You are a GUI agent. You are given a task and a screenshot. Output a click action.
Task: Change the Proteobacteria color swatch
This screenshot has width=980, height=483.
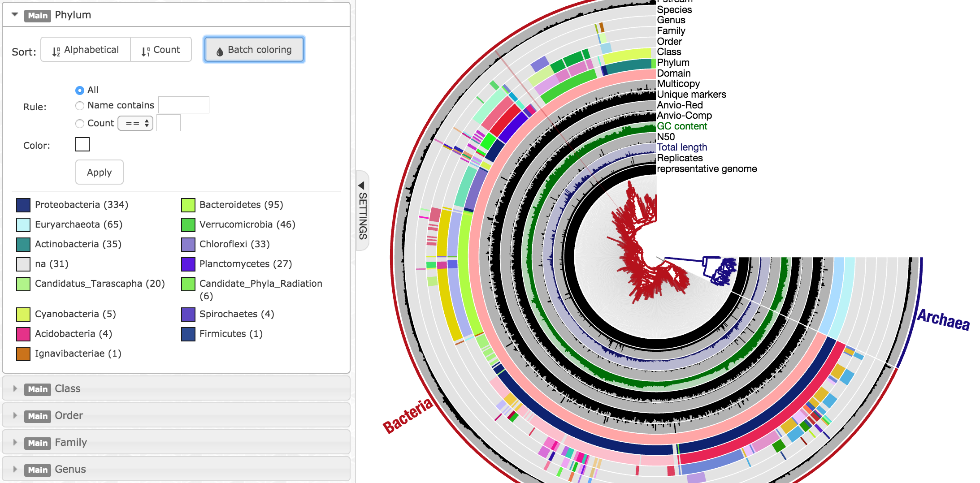[23, 205]
